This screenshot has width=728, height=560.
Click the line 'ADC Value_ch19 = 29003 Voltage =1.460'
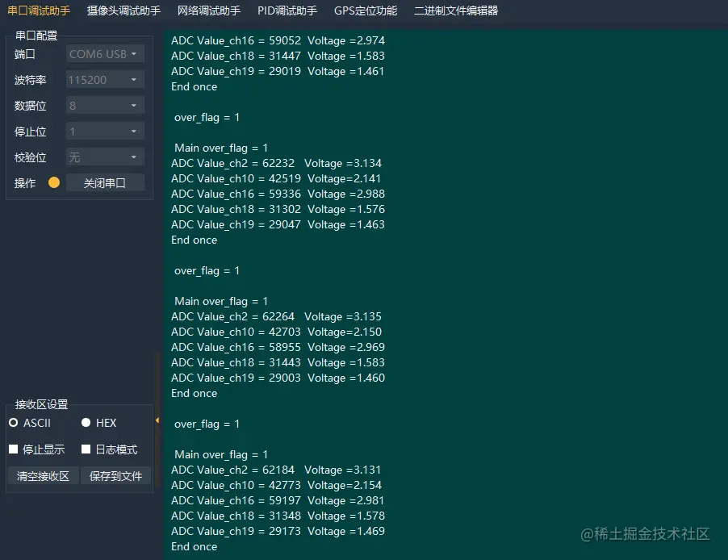click(x=278, y=378)
